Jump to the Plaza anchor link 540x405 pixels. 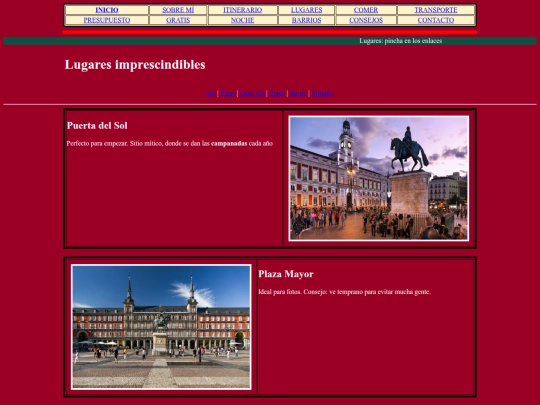pyautogui.click(x=228, y=93)
